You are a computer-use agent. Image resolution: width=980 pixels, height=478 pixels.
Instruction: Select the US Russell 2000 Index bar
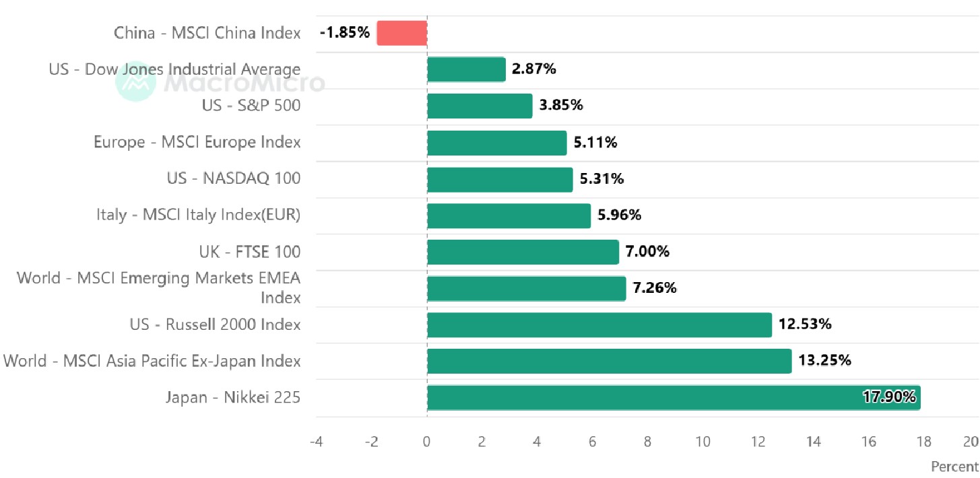(x=599, y=325)
